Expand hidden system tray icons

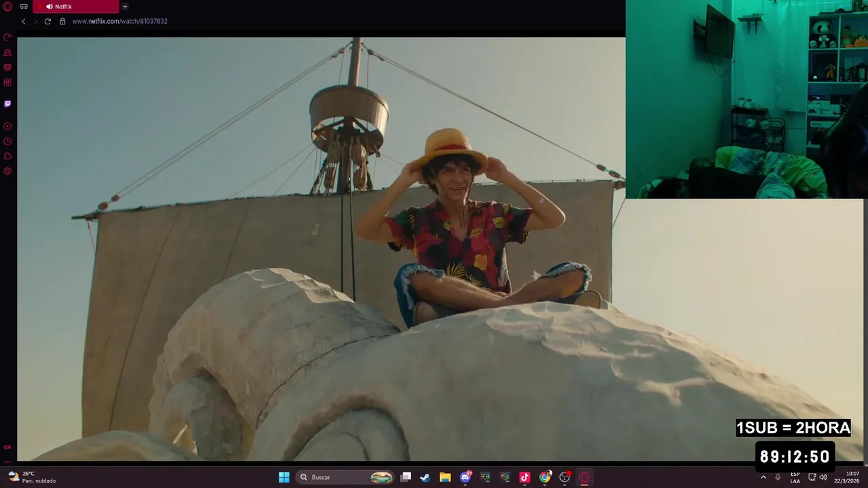[x=764, y=477]
